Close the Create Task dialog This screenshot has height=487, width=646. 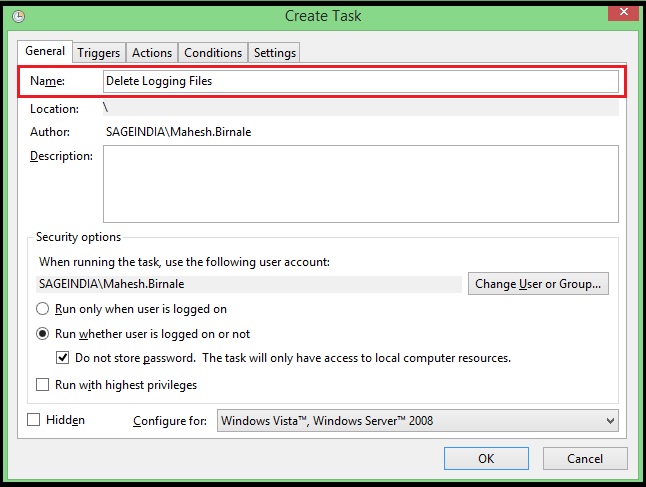tap(623, 12)
